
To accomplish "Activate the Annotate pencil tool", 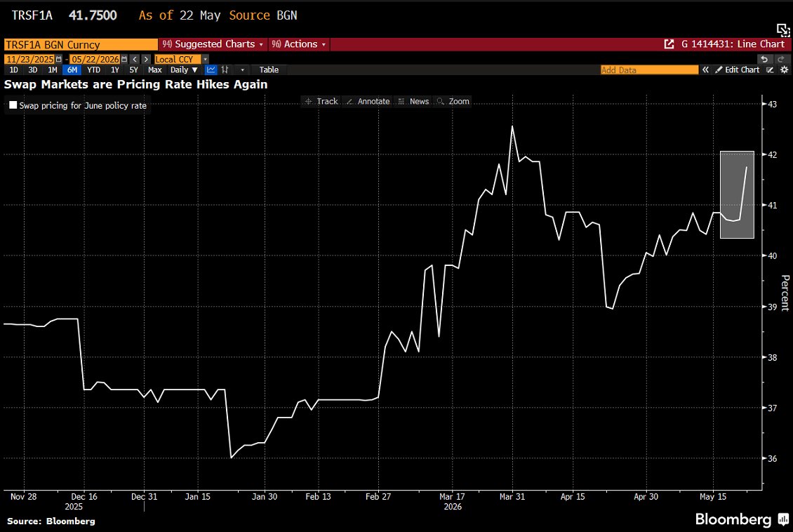I will (368, 101).
